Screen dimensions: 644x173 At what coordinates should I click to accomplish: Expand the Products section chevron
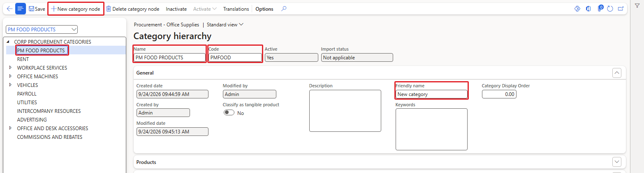pyautogui.click(x=617, y=162)
